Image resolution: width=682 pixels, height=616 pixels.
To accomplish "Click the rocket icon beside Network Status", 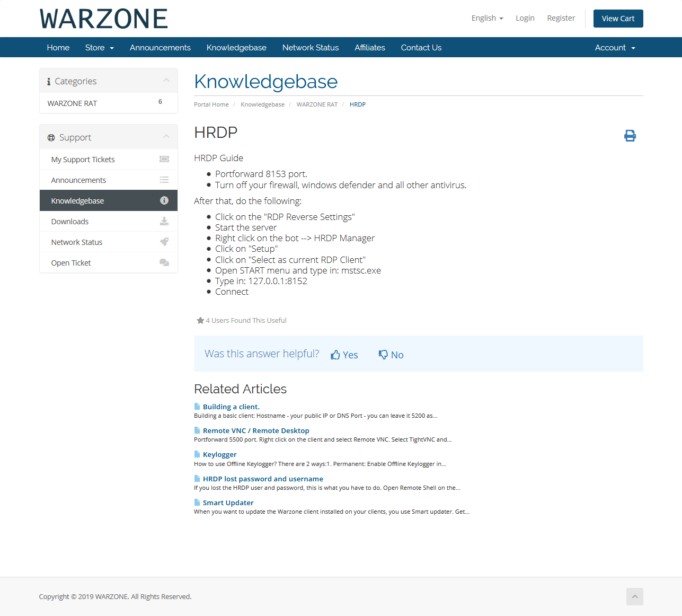I will coord(164,242).
